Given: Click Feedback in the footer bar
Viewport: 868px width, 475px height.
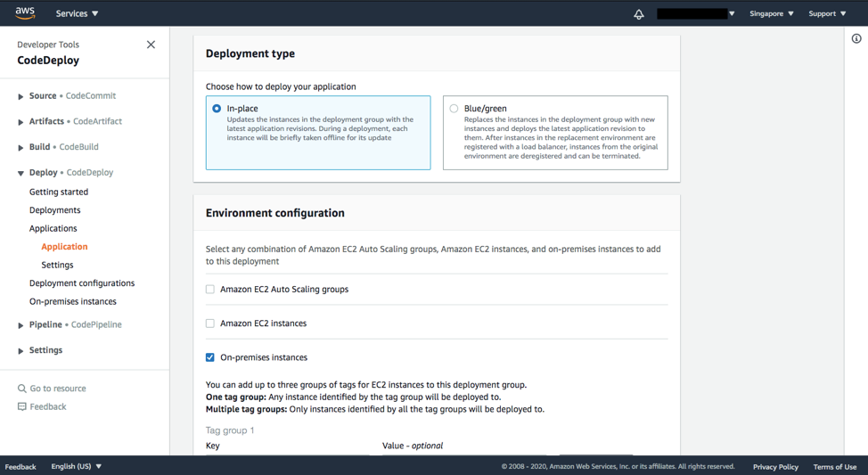Looking at the screenshot, I should coord(20,467).
